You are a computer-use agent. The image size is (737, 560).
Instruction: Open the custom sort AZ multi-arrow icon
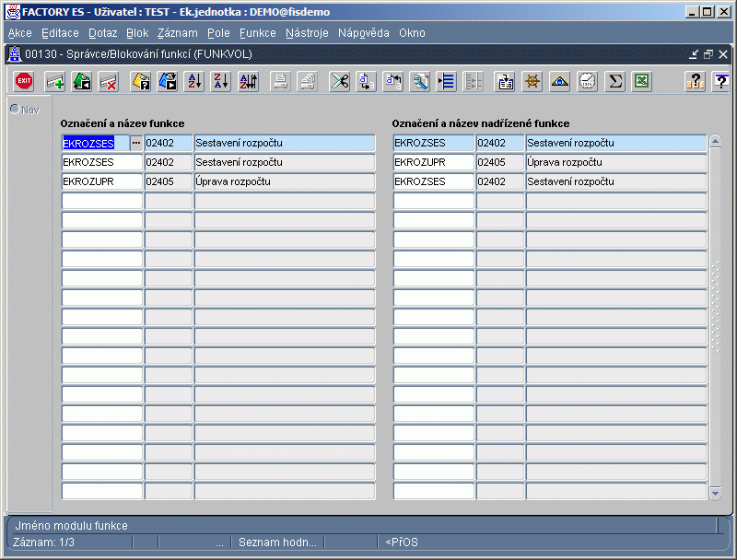pyautogui.click(x=248, y=81)
